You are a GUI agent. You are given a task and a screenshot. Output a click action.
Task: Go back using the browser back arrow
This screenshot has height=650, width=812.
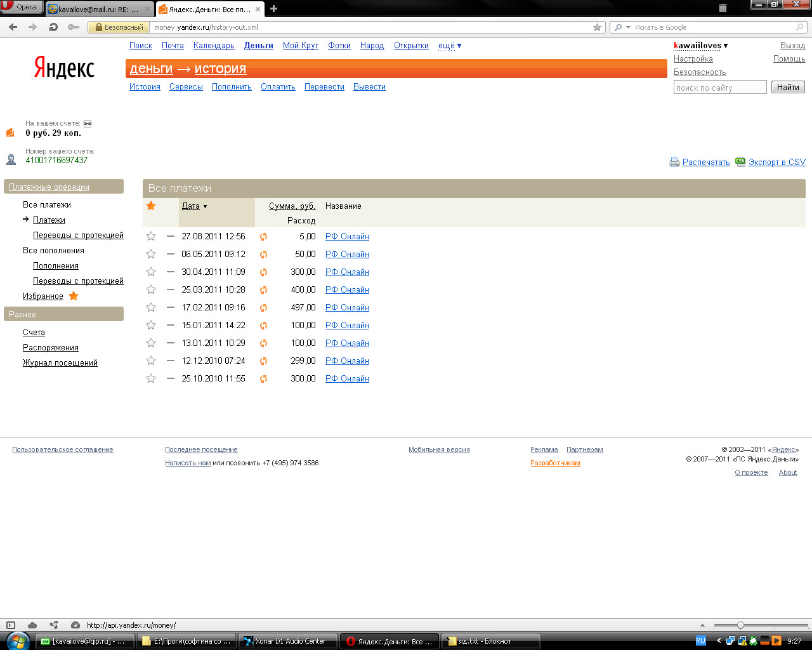pyautogui.click(x=13, y=27)
